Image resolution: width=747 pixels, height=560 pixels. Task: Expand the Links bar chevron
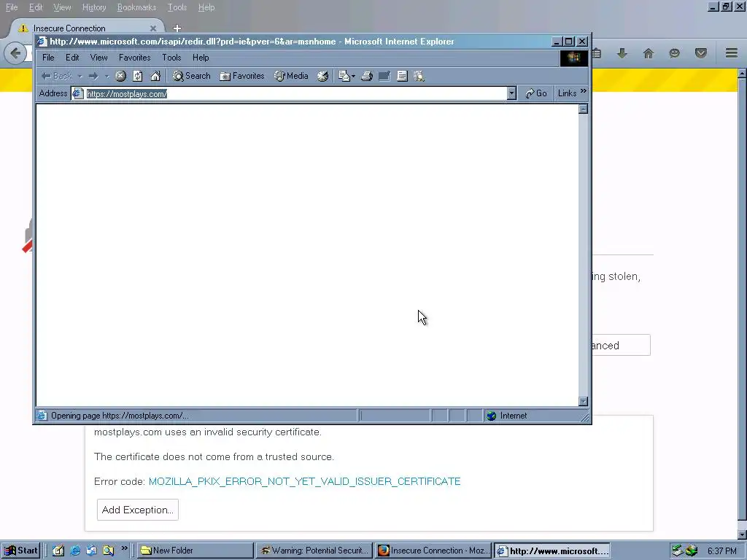[584, 91]
